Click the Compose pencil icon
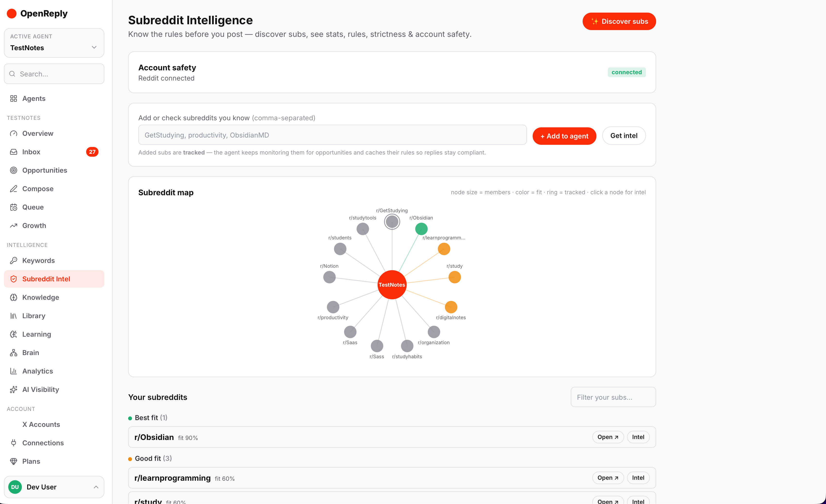Screen dimensions: 826x504 (x=13, y=189)
